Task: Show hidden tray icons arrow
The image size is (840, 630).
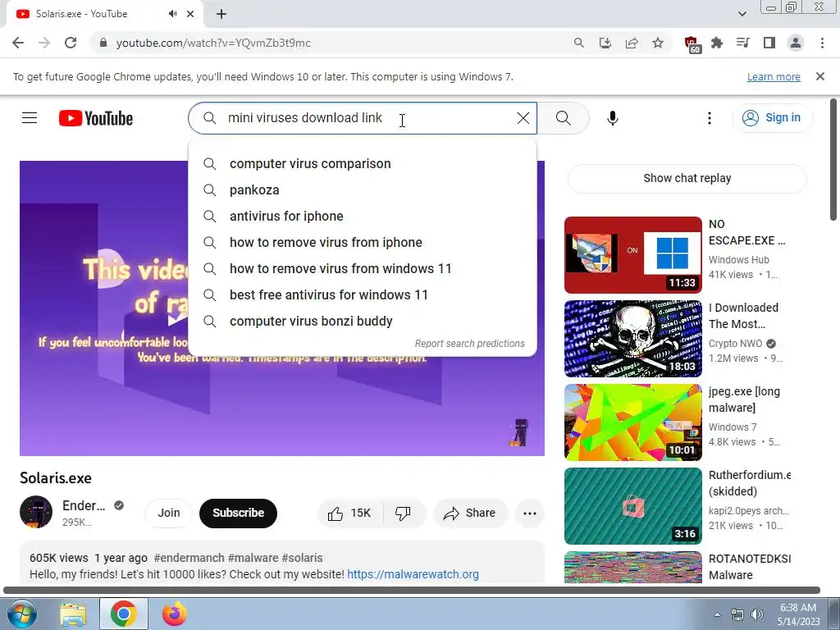Action: tap(717, 614)
